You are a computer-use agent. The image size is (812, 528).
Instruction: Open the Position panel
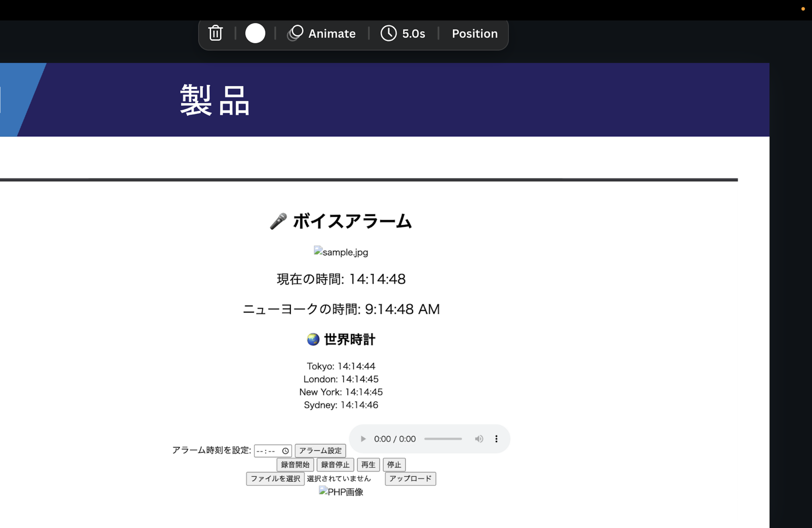coord(474,33)
